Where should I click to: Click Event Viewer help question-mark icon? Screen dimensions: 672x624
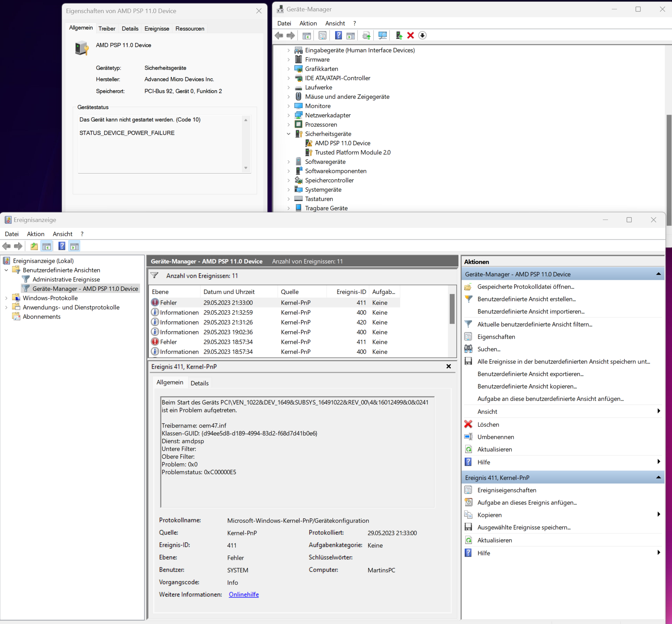point(62,246)
